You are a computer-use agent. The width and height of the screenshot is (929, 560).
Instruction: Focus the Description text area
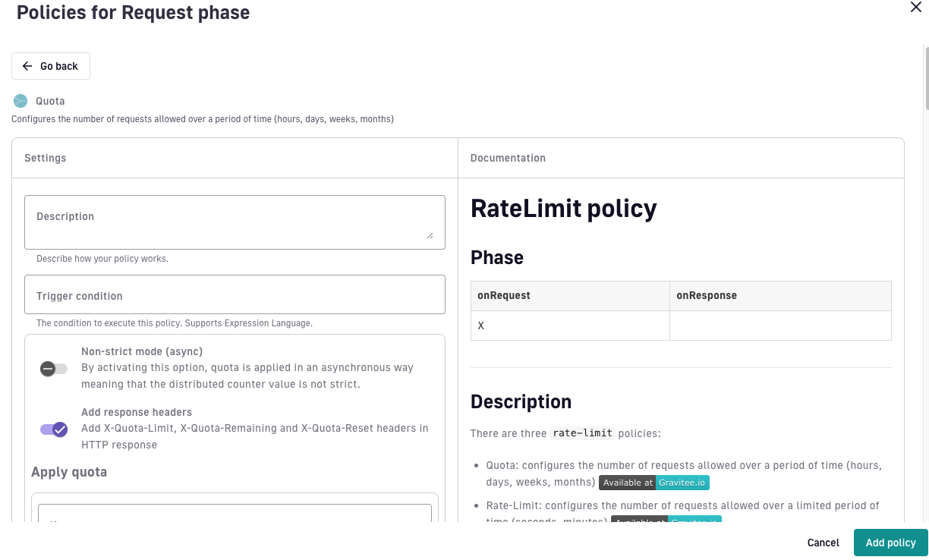tap(235, 222)
